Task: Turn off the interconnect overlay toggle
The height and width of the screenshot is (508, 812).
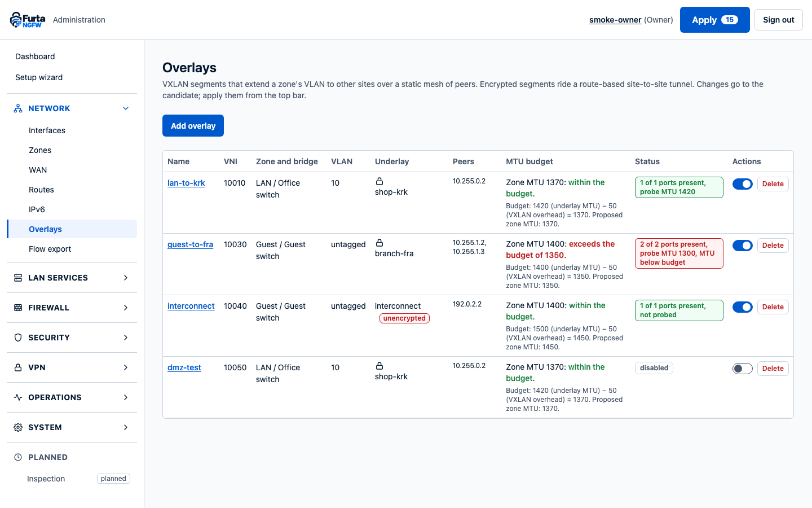Action: pos(743,307)
